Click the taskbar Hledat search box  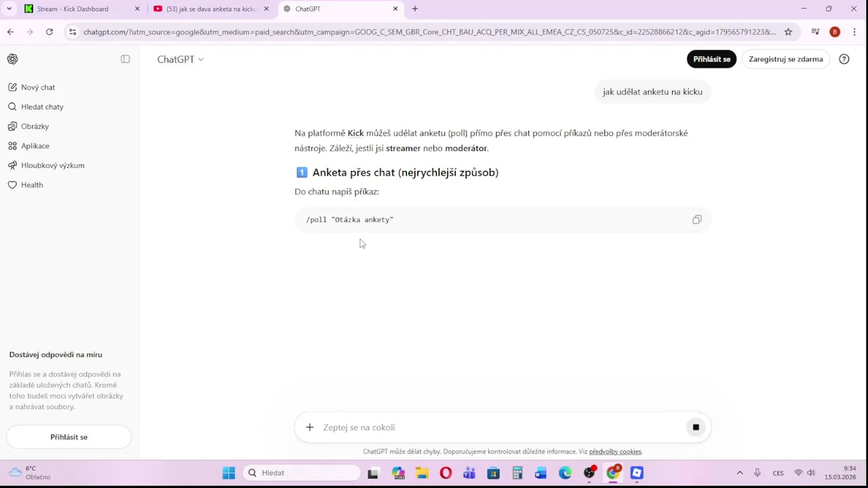pos(302,473)
